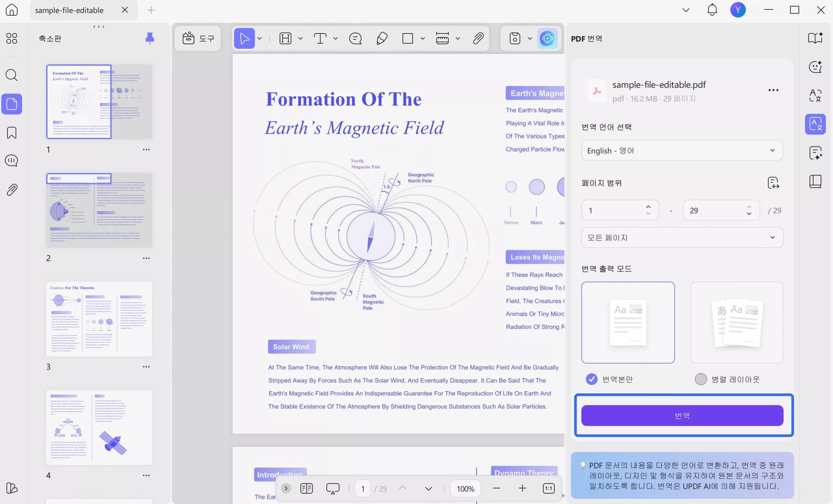Screen dimensions: 833x504
Task: Select the highlight text tool
Action: tap(285, 38)
